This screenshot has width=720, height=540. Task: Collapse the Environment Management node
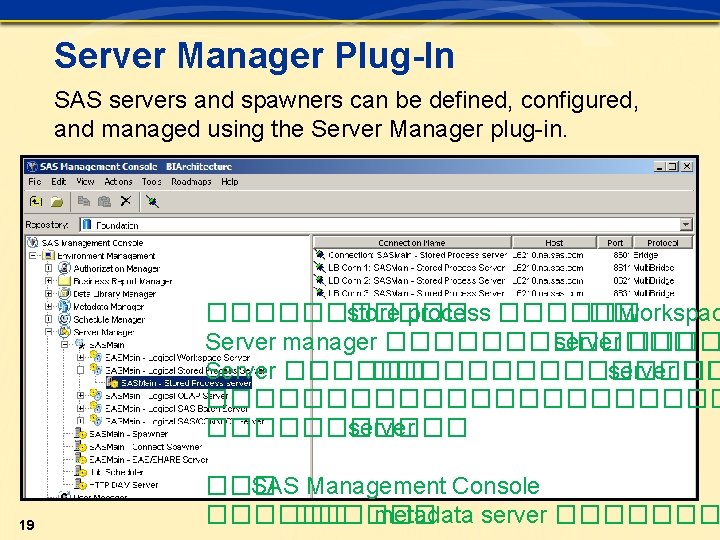coord(33,255)
